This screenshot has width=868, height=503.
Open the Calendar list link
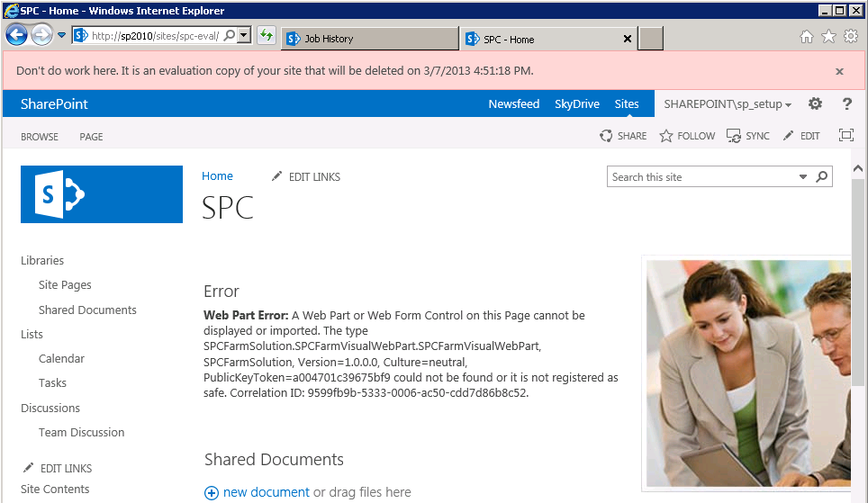[x=61, y=358]
